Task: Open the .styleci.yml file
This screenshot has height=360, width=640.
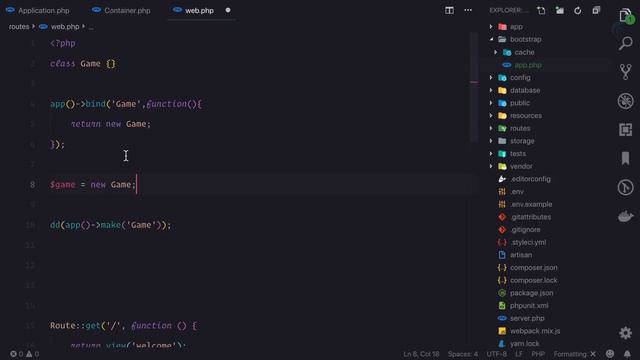Action: coord(528,242)
